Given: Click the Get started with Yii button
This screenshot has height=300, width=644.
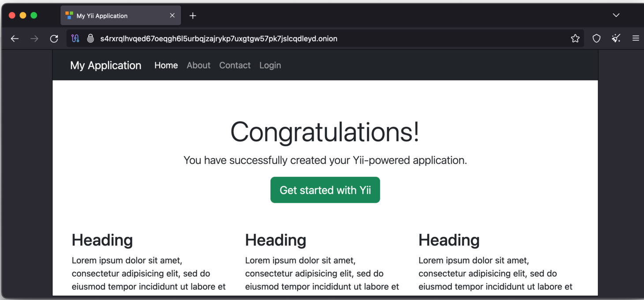Looking at the screenshot, I should pyautogui.click(x=325, y=190).
